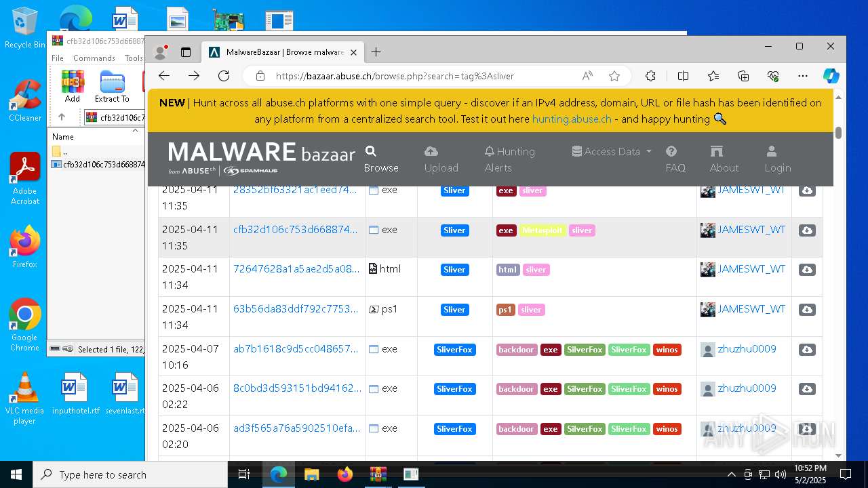Click the html tag badge

tap(508, 270)
